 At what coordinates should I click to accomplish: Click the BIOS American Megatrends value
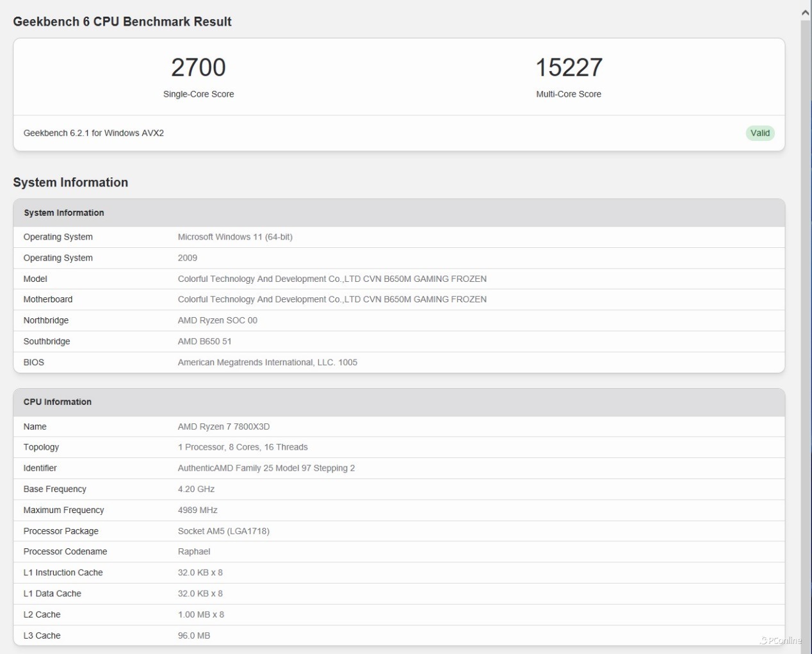tap(268, 363)
